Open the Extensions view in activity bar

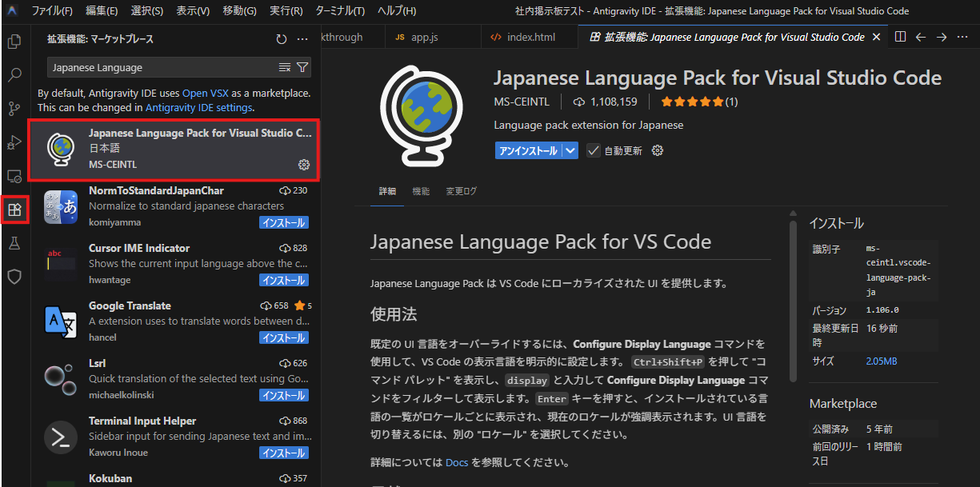point(14,210)
